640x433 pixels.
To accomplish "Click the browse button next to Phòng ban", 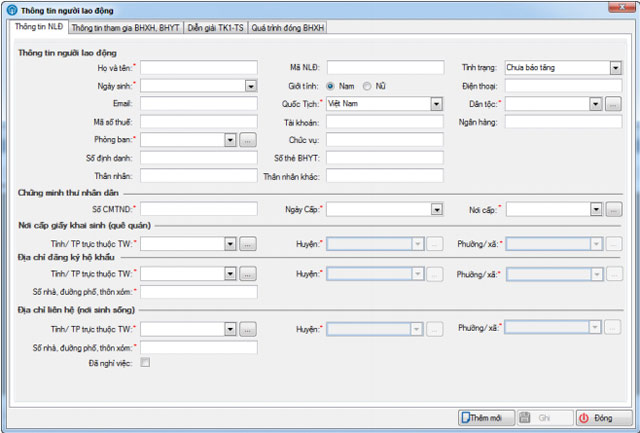I will 248,140.
